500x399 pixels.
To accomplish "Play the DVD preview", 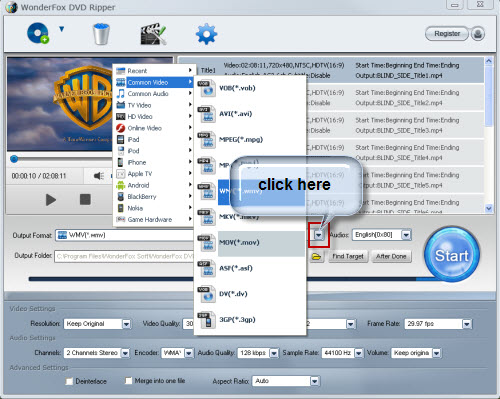I will (x=51, y=200).
